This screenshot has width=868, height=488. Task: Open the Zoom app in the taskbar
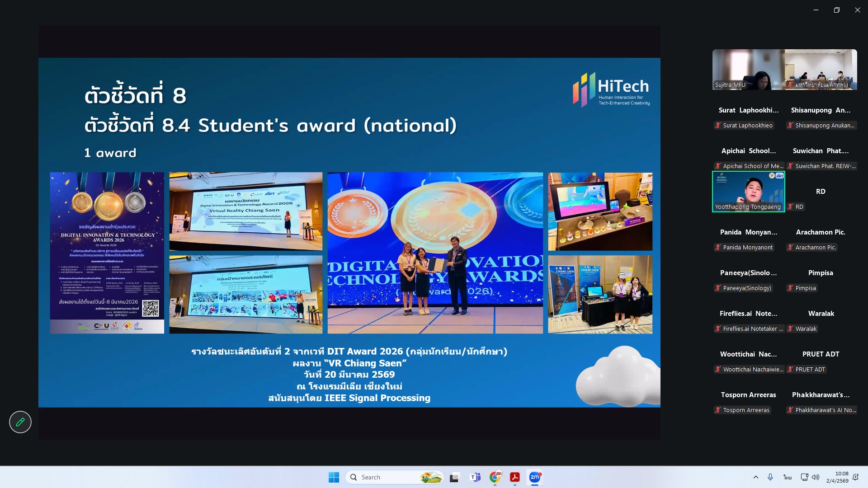(x=534, y=477)
